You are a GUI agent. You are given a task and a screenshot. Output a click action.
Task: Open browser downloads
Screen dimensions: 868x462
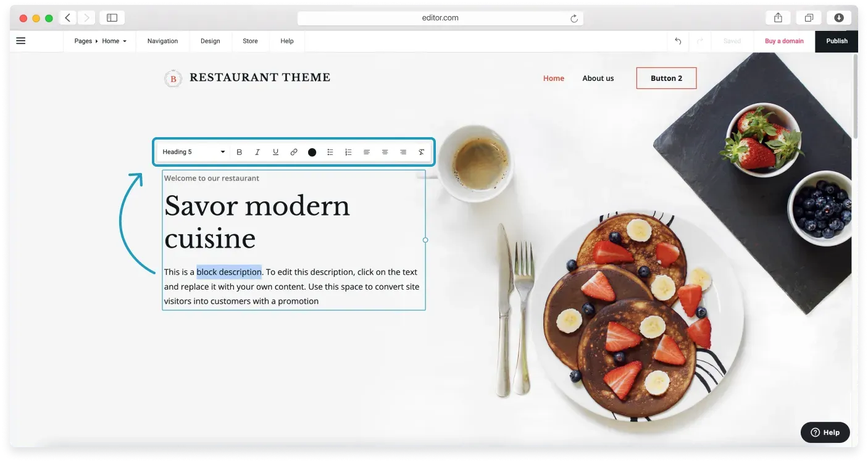[839, 18]
